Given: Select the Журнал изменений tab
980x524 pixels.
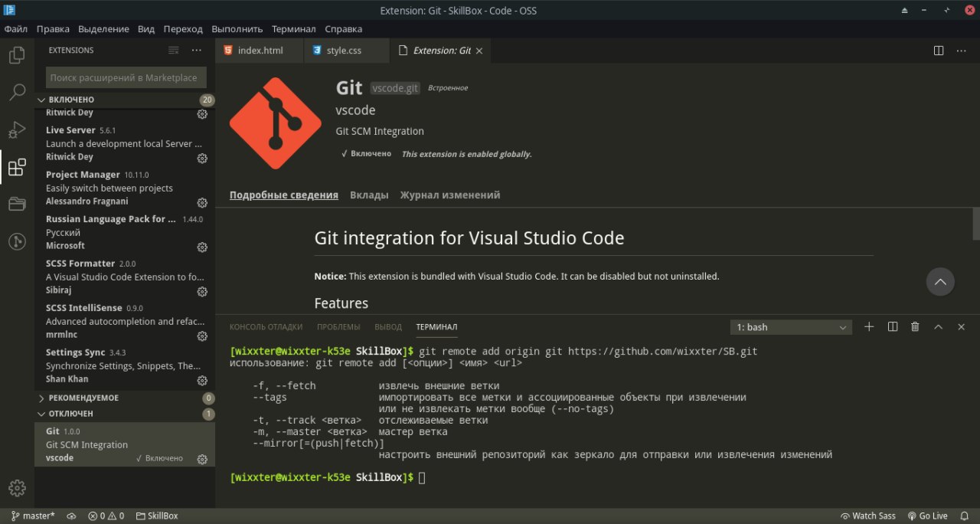Looking at the screenshot, I should point(450,195).
